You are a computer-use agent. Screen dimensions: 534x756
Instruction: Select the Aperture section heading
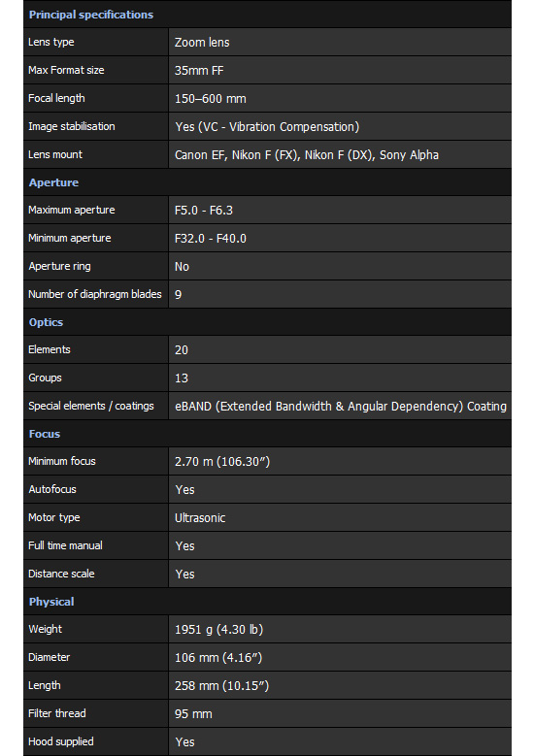click(53, 182)
